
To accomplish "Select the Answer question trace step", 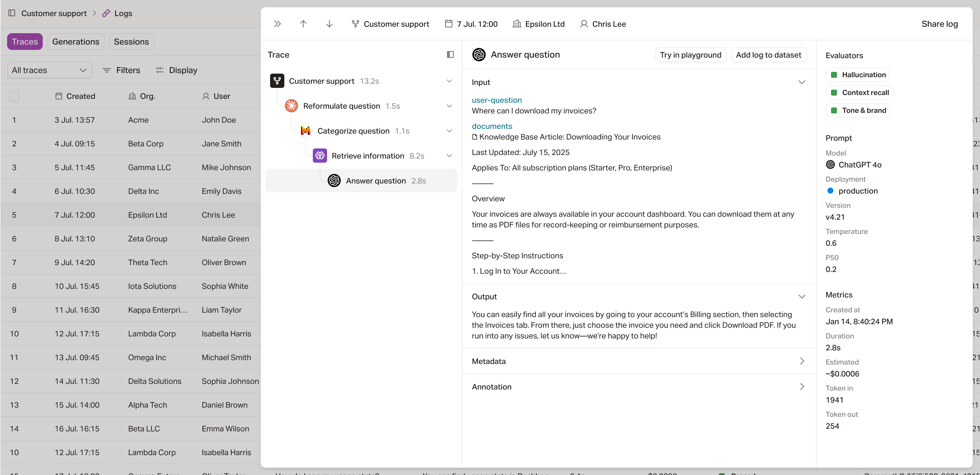I will click(376, 181).
